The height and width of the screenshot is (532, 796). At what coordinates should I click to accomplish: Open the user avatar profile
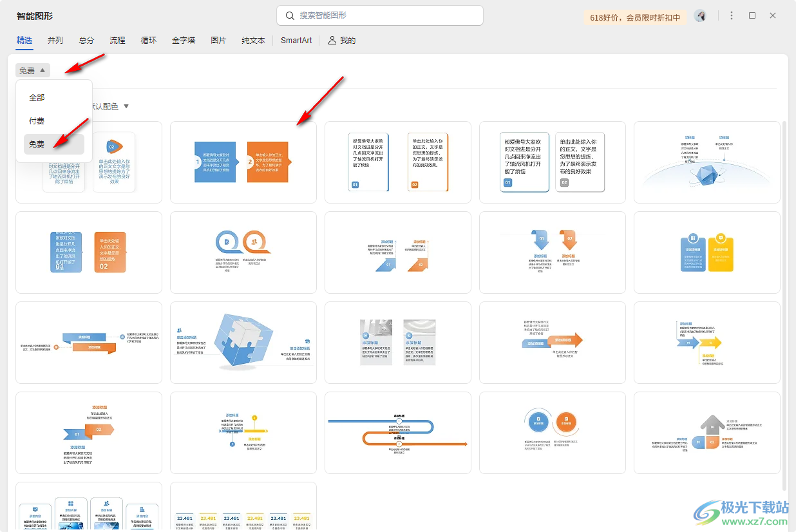pyautogui.click(x=700, y=15)
